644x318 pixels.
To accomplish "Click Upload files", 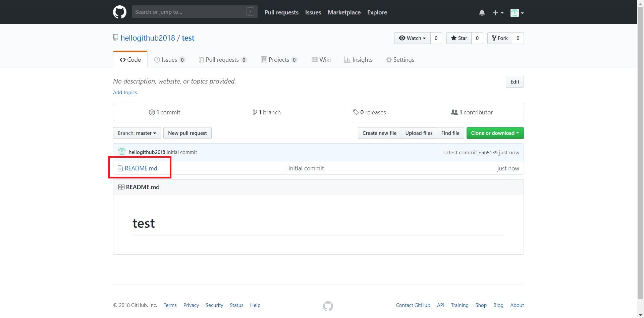I will [419, 133].
